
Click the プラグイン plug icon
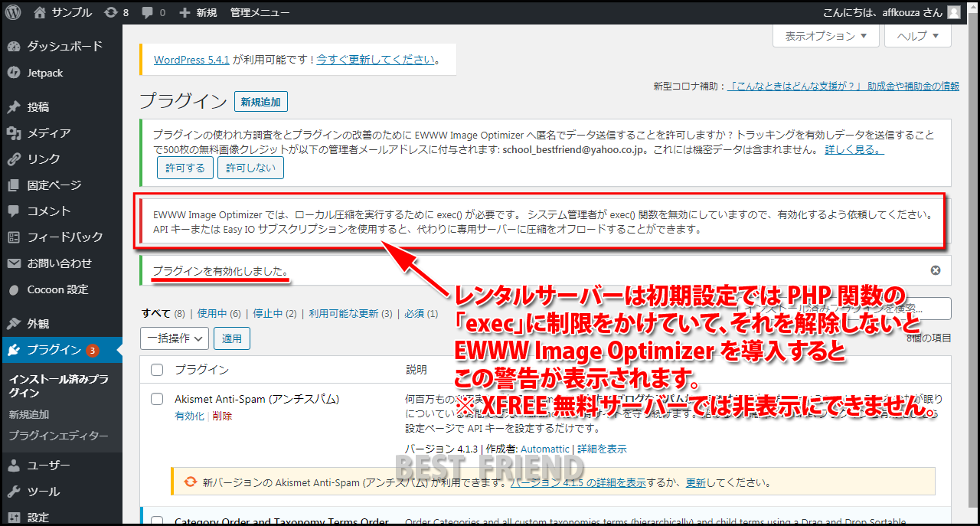pos(14,350)
